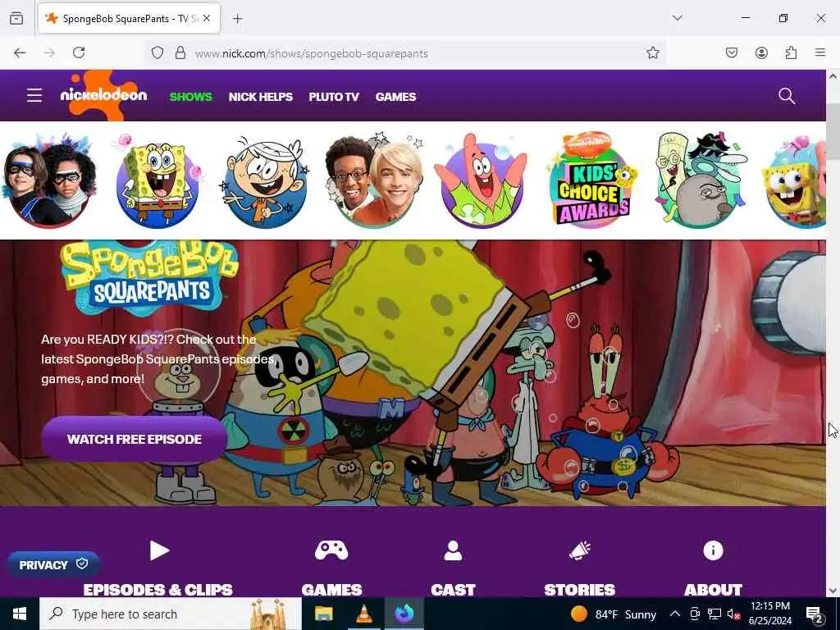Reload the page with the refresh icon
This screenshot has height=630, width=840.
[79, 52]
